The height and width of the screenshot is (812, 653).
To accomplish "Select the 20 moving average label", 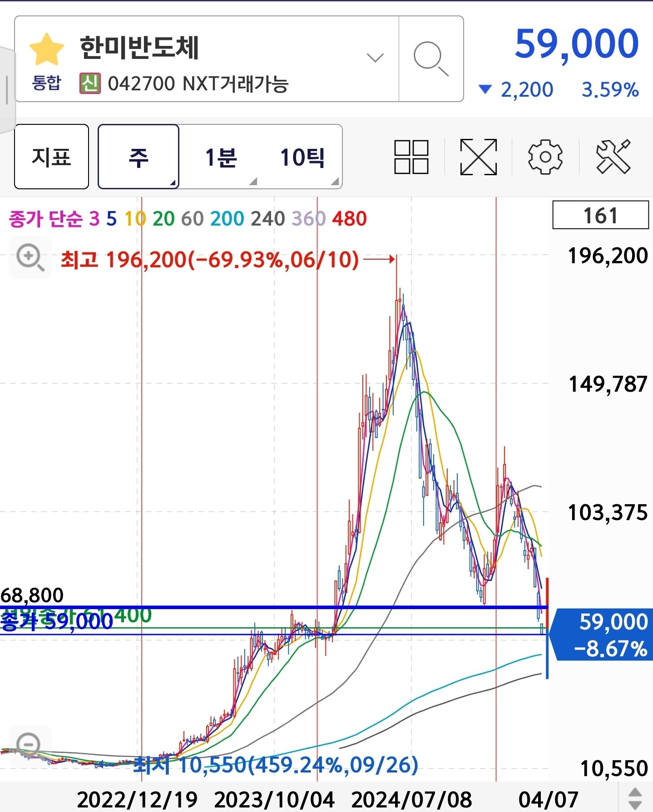I will (x=163, y=219).
